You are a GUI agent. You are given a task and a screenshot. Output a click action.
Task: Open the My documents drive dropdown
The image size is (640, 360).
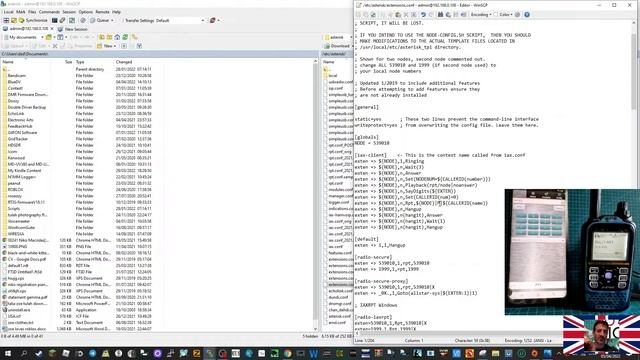tap(23, 37)
